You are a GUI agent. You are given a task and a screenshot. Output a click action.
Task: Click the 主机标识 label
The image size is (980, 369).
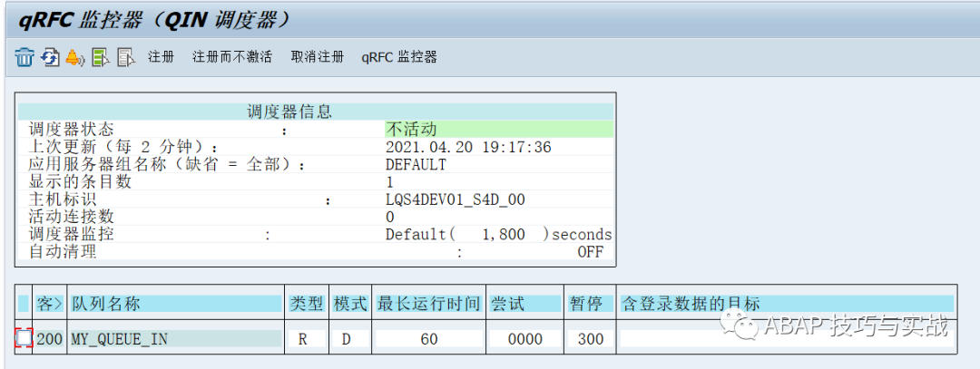tap(63, 199)
